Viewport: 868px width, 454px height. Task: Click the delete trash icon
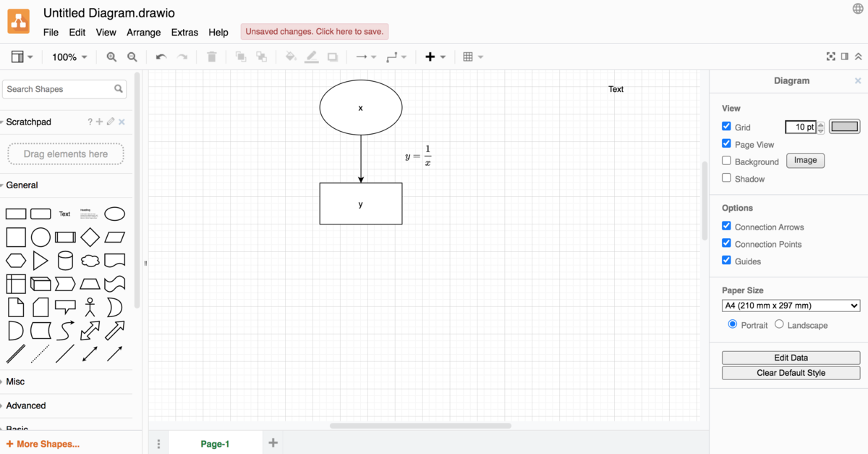point(212,56)
